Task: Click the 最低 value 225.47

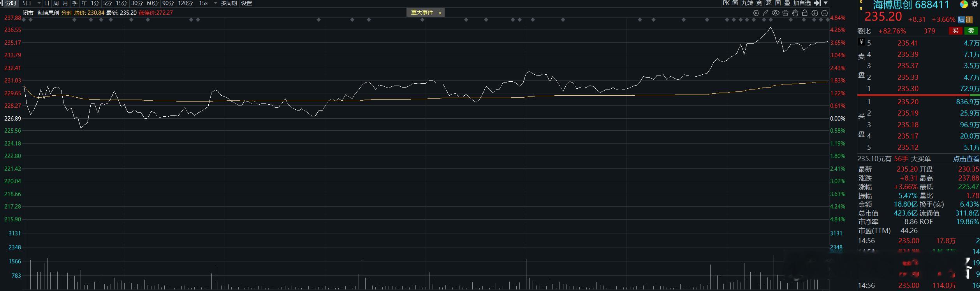Action: pyautogui.click(x=969, y=187)
